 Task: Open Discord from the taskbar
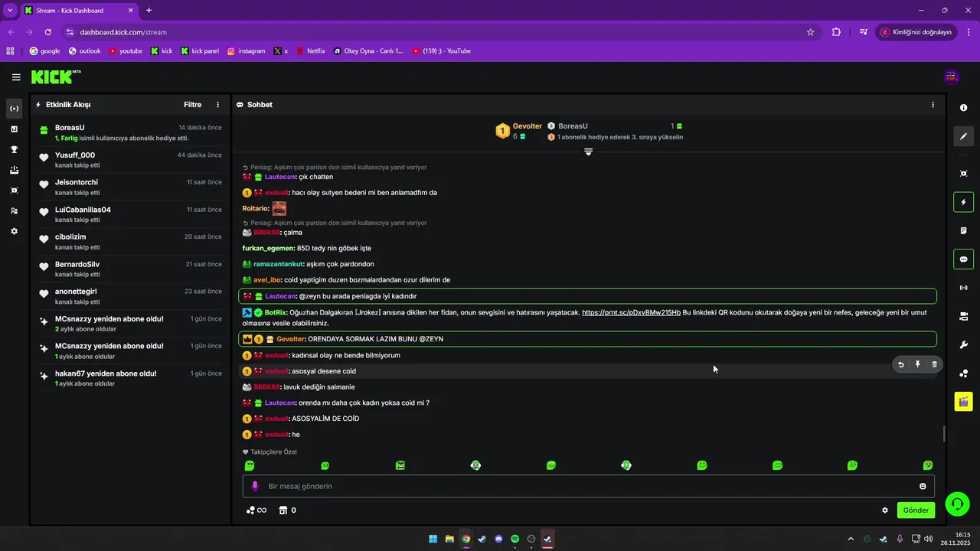498,539
